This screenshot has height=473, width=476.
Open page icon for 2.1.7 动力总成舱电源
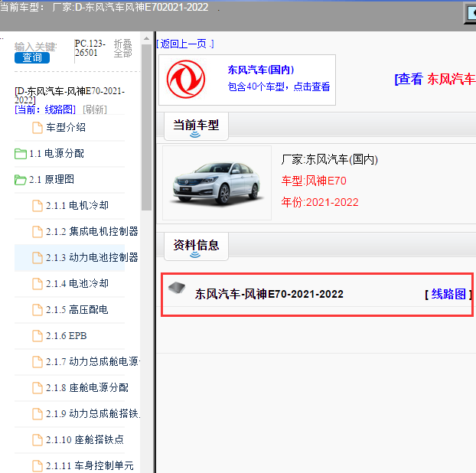37,362
